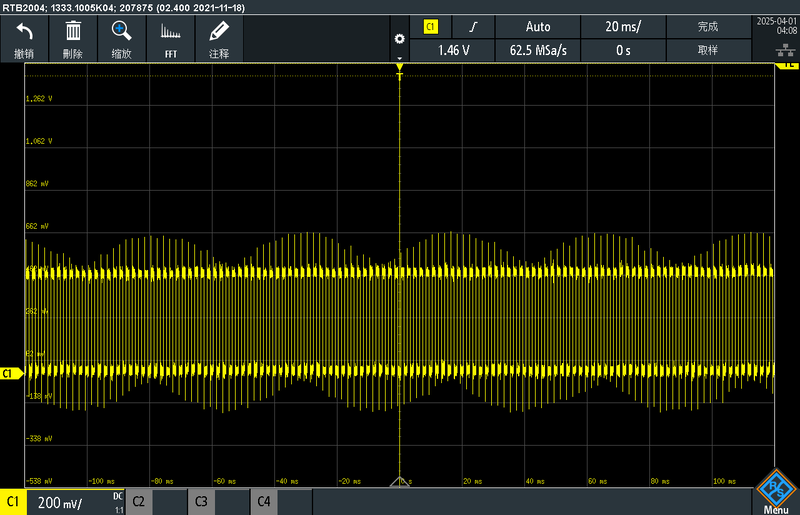The height and width of the screenshot is (515, 800).
Task: Toggle channel C3 on
Action: (x=201, y=500)
